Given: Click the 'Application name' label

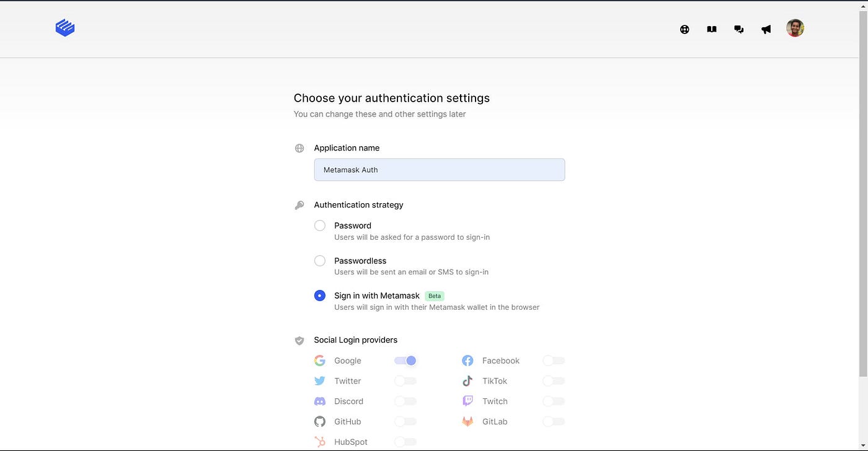Looking at the screenshot, I should [347, 148].
